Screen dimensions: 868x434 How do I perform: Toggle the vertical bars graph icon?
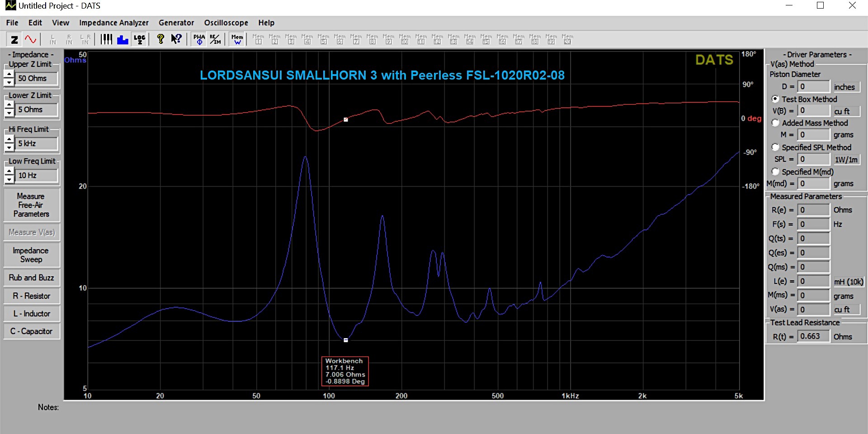pyautogui.click(x=106, y=39)
